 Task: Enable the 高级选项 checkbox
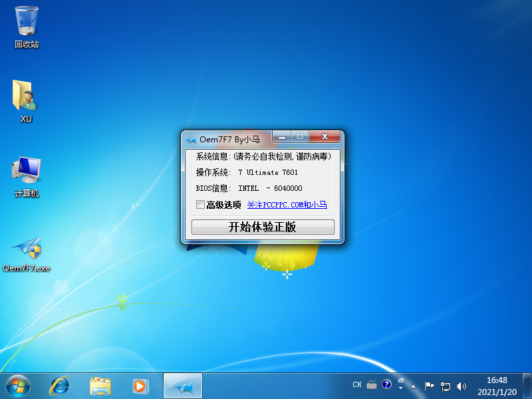click(200, 205)
